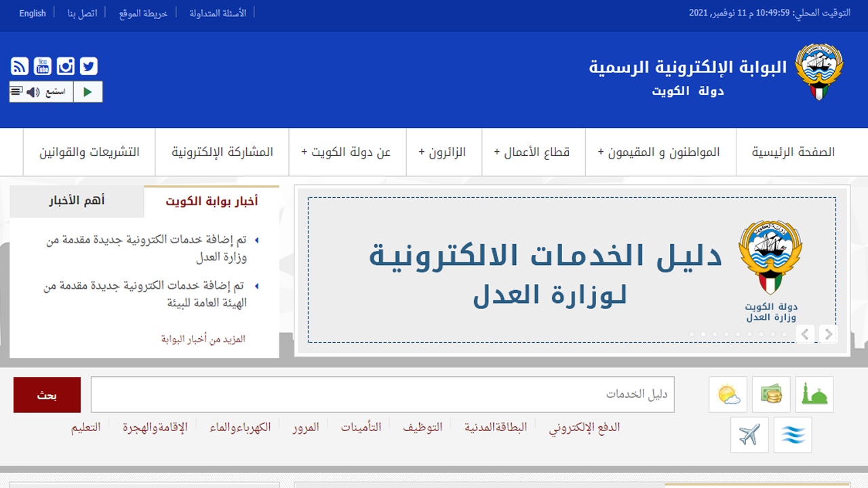Screen dimensions: 868x488
Task: Go to the previous banner slide arrow
Action: 806,334
